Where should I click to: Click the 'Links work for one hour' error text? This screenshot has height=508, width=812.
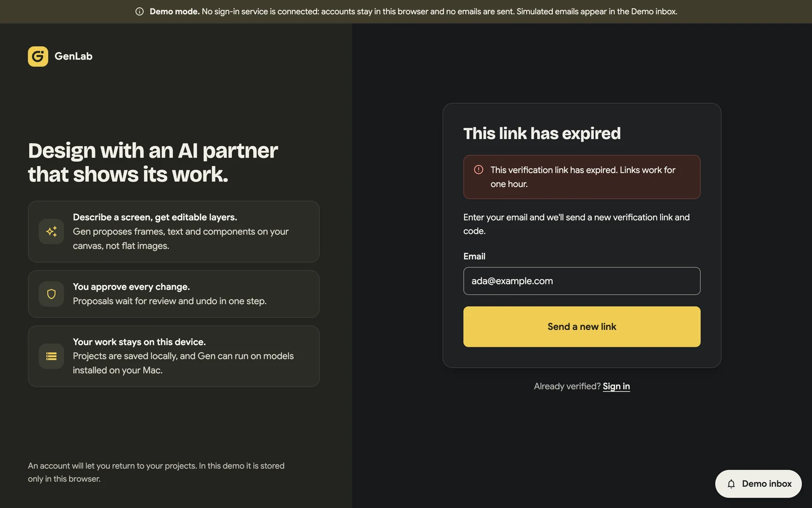point(583,177)
